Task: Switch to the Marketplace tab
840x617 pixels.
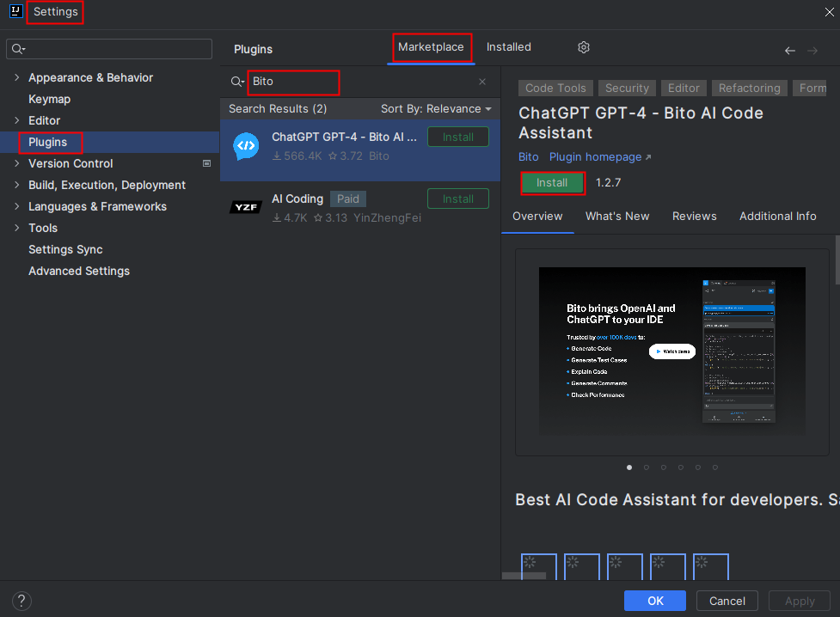Action: [431, 47]
